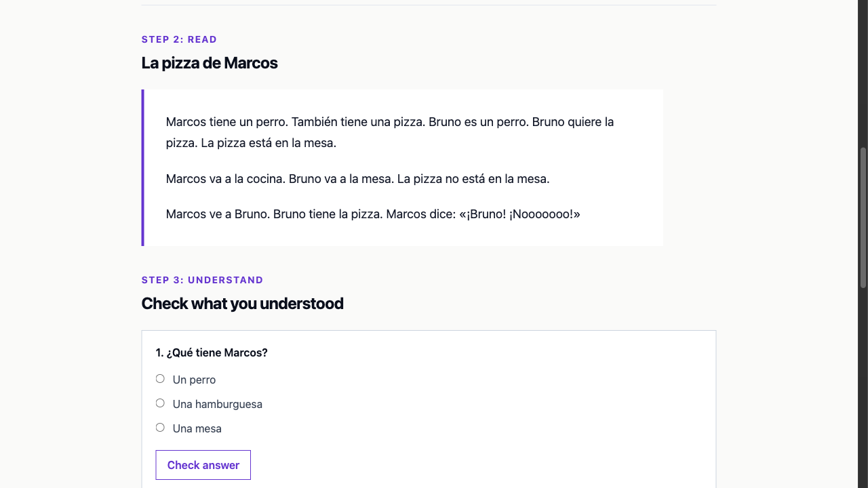Click the "Check what you understood" heading

pos(242,304)
